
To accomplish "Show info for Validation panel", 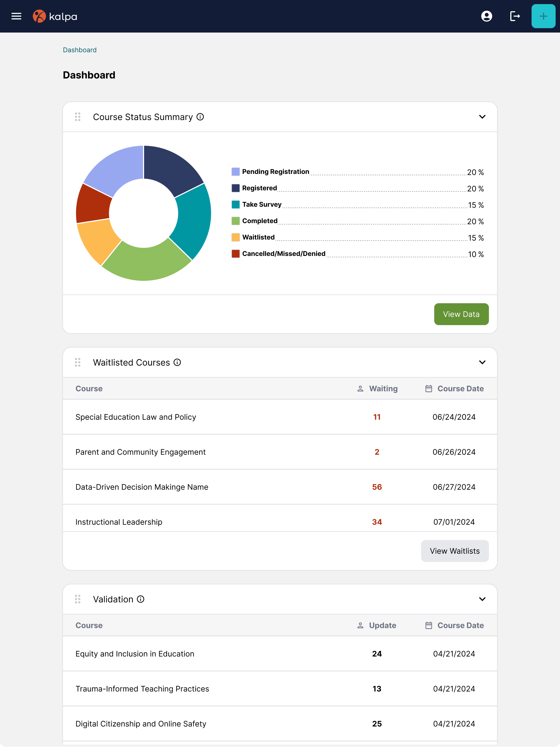I will click(x=141, y=599).
